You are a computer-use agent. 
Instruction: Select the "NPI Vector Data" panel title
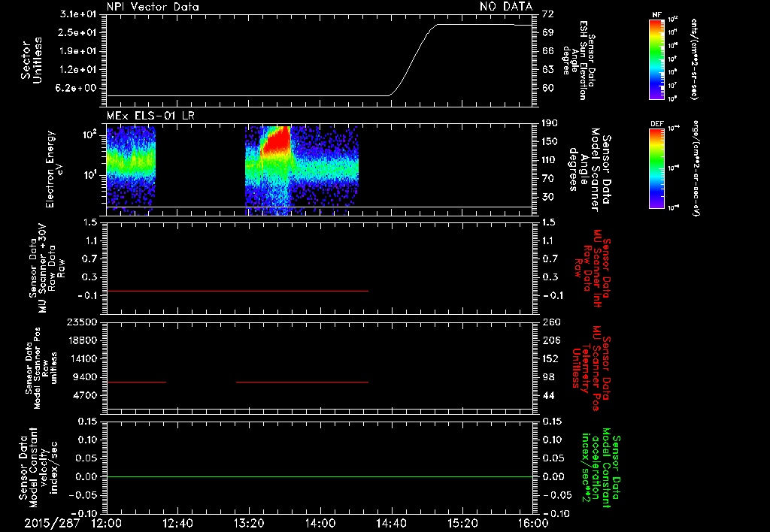[153, 7]
